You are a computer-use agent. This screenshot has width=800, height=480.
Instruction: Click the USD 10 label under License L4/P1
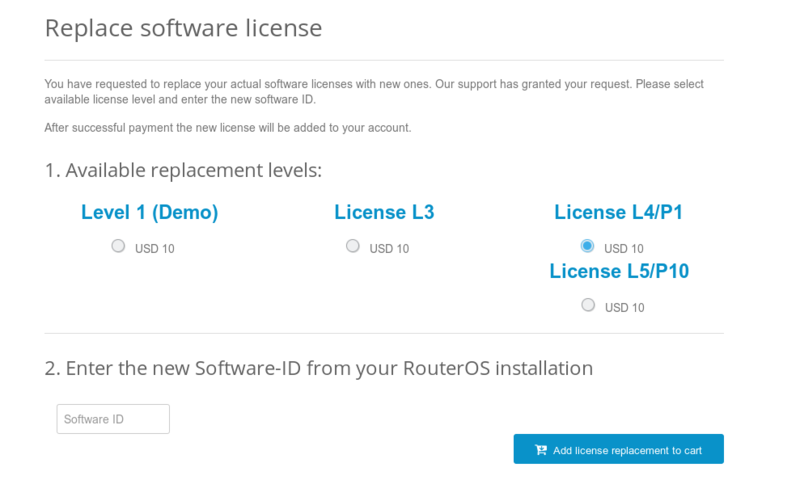point(624,249)
